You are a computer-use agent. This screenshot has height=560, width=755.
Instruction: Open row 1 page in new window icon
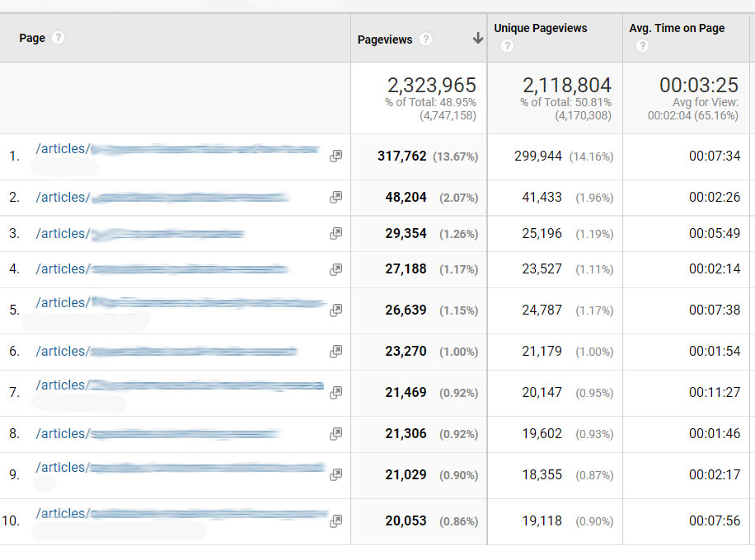(335, 156)
